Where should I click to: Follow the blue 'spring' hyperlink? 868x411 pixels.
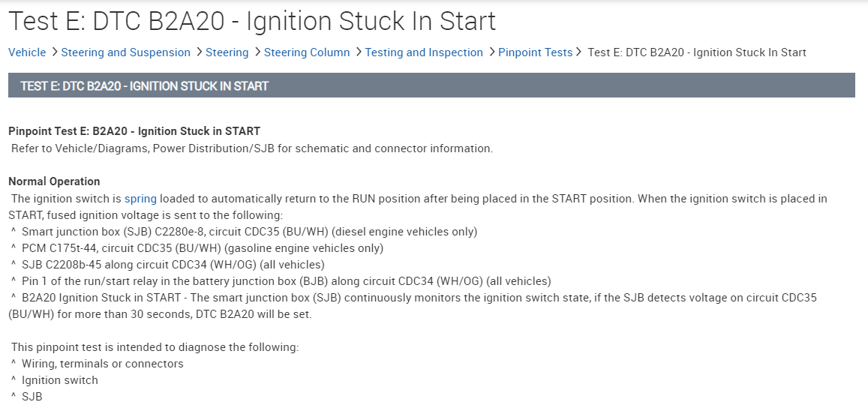[140, 199]
